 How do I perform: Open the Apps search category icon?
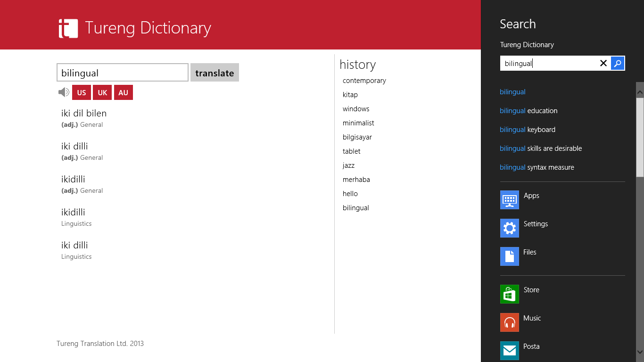click(509, 200)
